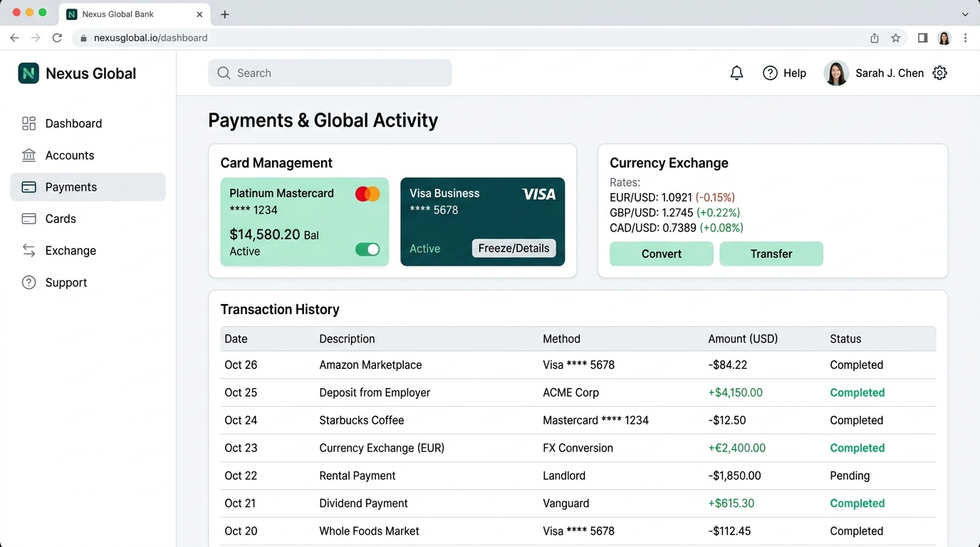
Task: Click the Date column header
Action: click(236, 339)
